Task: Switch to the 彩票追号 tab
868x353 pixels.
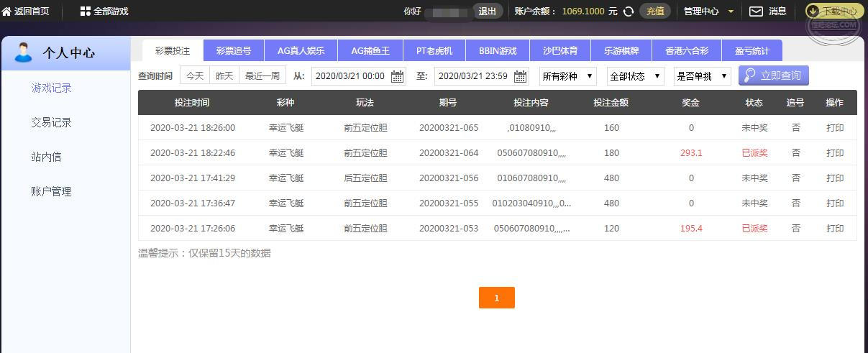Action: tap(234, 51)
